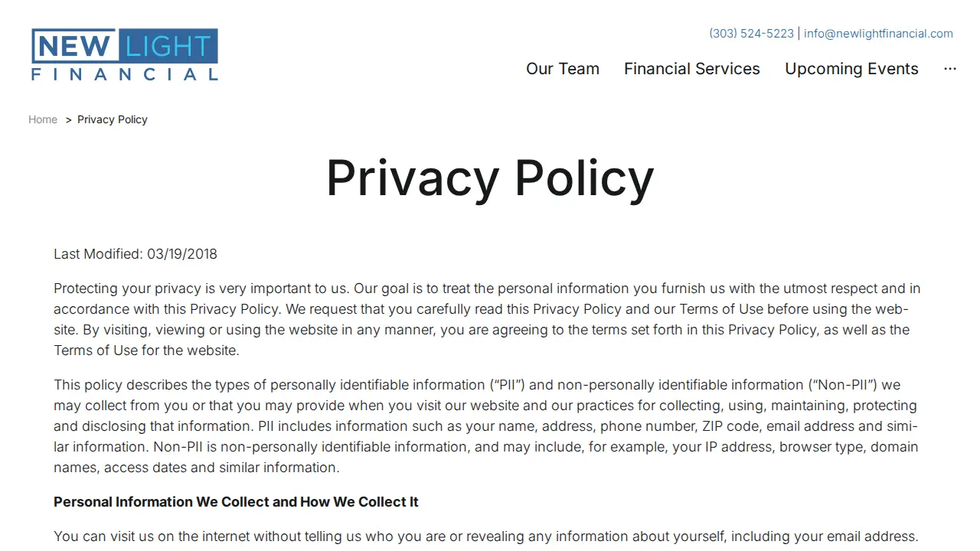This screenshot has width=980, height=551.
Task: Select the Privacy Policy breadcrumb item
Action: click(x=113, y=119)
